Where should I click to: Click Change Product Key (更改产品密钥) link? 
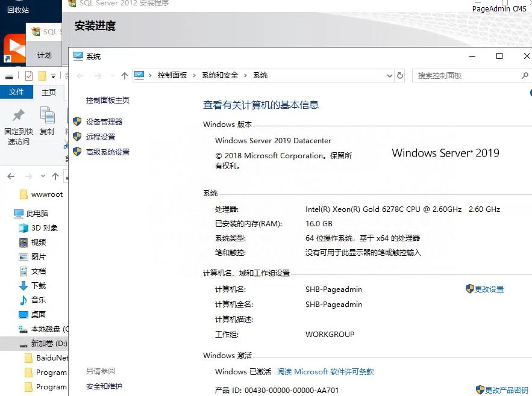coord(506,390)
